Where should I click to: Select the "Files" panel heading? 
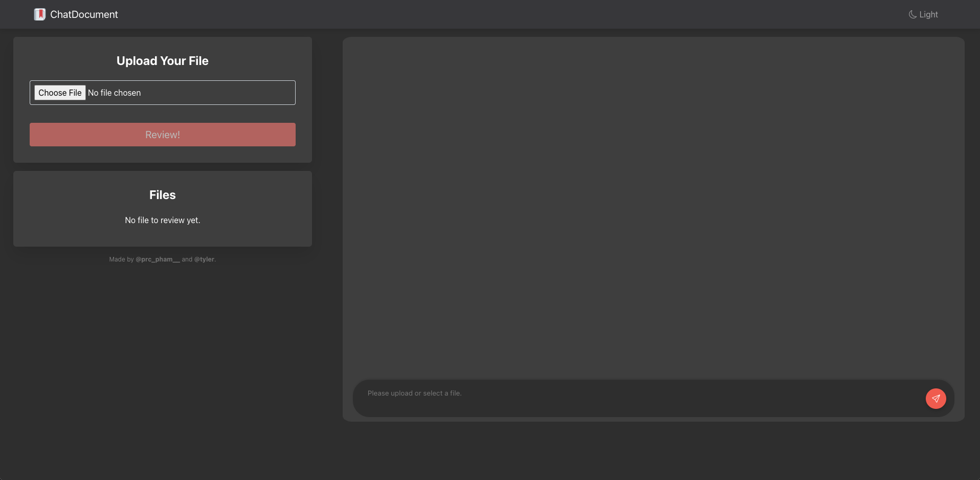click(163, 195)
